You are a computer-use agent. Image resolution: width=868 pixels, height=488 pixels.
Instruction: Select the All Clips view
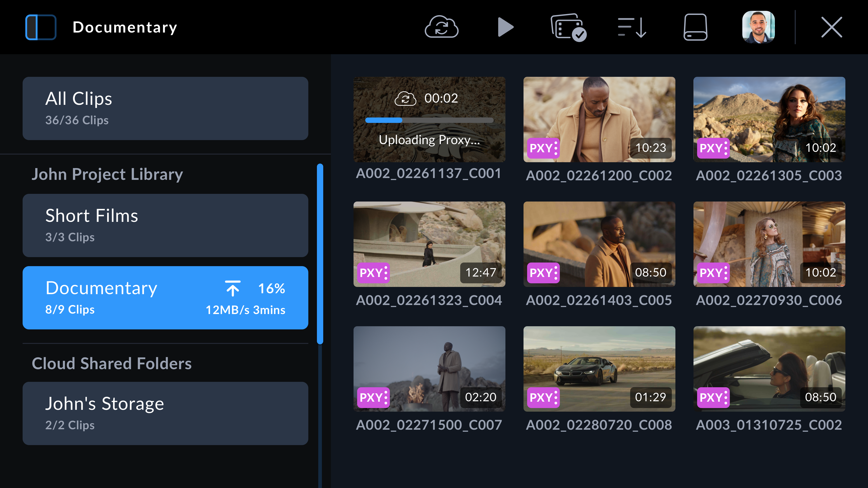(x=165, y=108)
